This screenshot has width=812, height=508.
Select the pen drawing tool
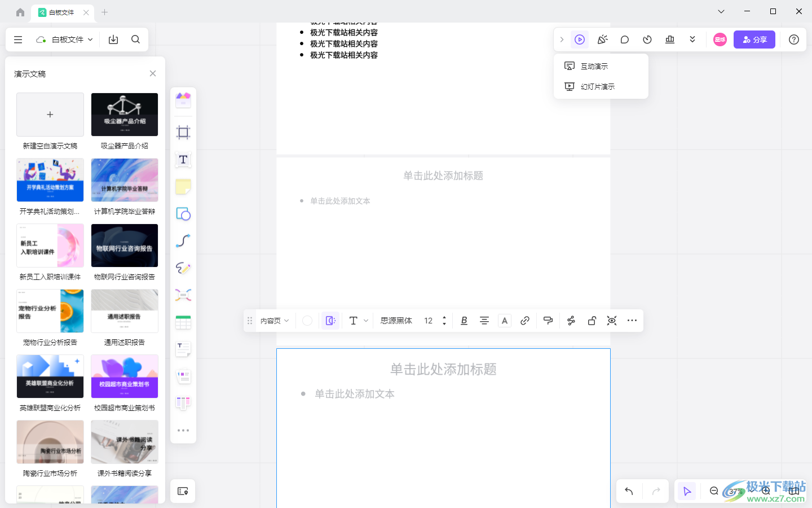[x=183, y=268]
